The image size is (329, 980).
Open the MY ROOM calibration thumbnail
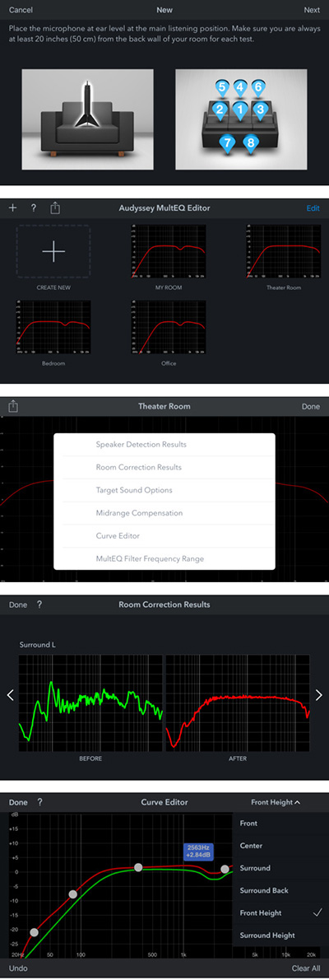click(x=168, y=252)
